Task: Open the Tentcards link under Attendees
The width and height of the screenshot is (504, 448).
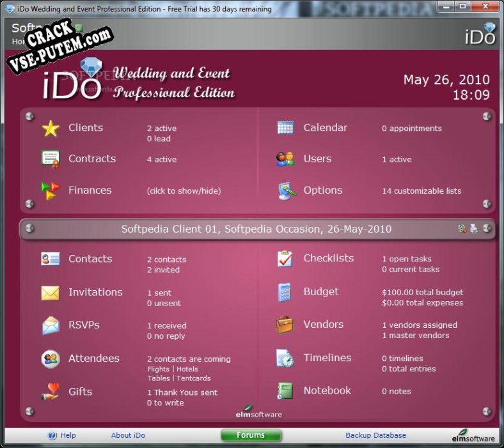Action: point(193,378)
